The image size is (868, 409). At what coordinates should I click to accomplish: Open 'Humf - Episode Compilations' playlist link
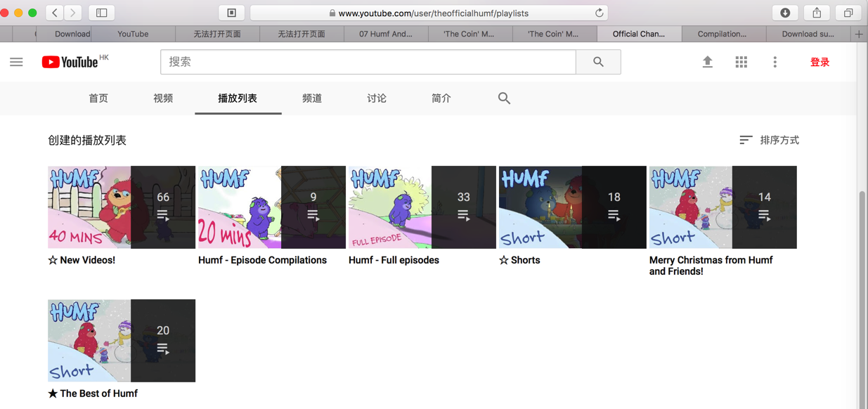[262, 260]
